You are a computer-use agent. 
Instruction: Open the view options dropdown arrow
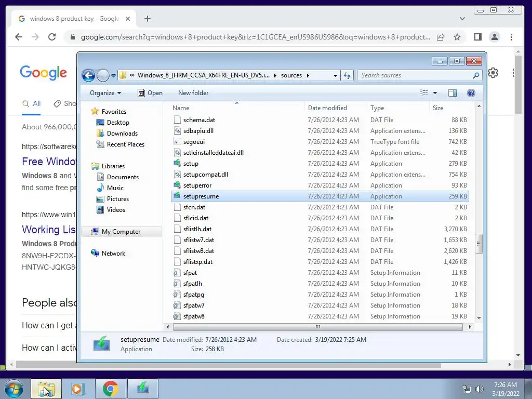coord(435,93)
